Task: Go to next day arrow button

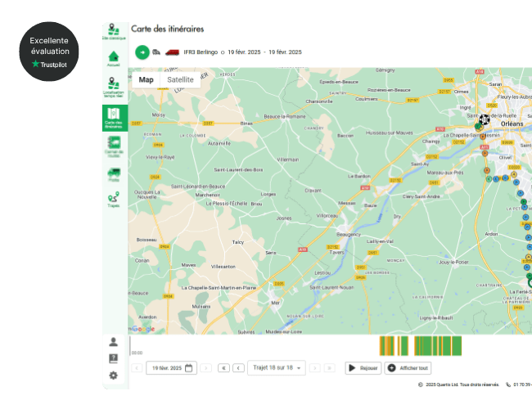Action: [206, 368]
